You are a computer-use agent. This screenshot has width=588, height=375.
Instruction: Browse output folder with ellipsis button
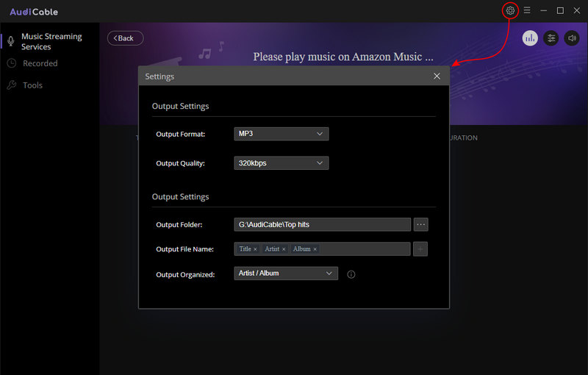(x=420, y=224)
